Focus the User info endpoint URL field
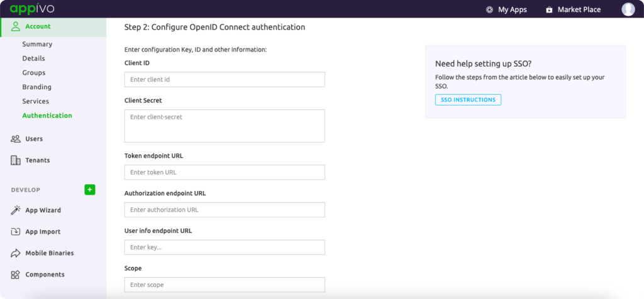 point(225,247)
